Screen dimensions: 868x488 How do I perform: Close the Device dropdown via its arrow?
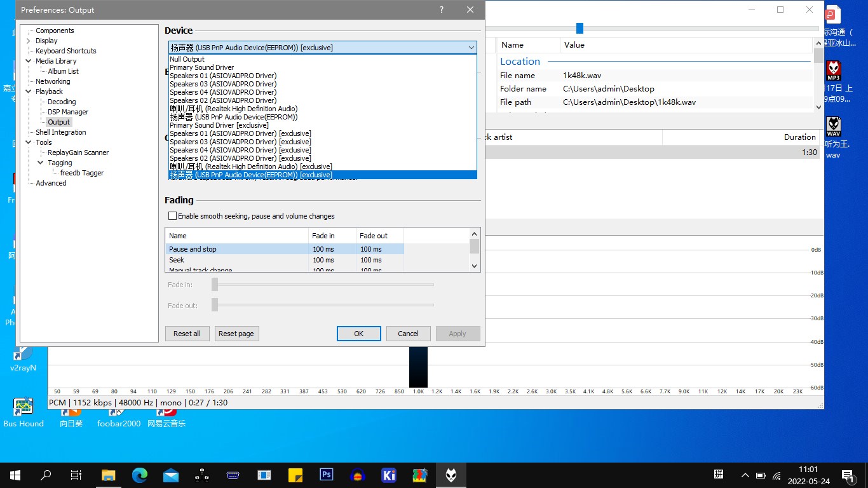point(471,48)
